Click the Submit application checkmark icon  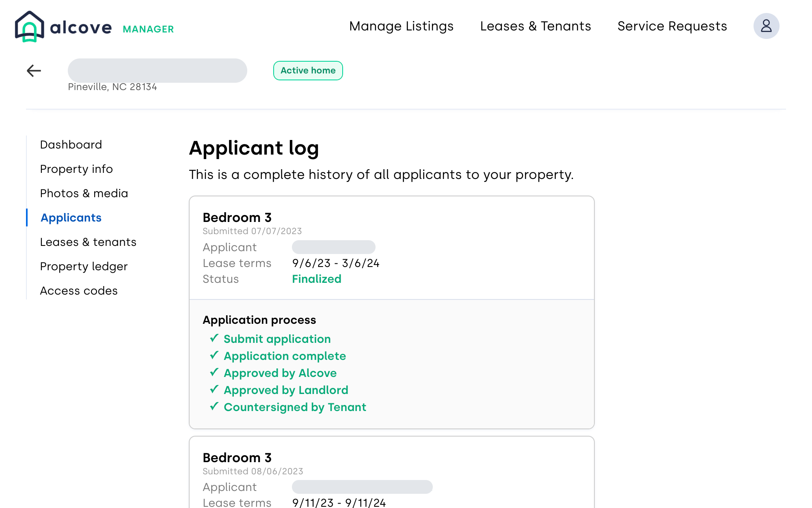(214, 338)
